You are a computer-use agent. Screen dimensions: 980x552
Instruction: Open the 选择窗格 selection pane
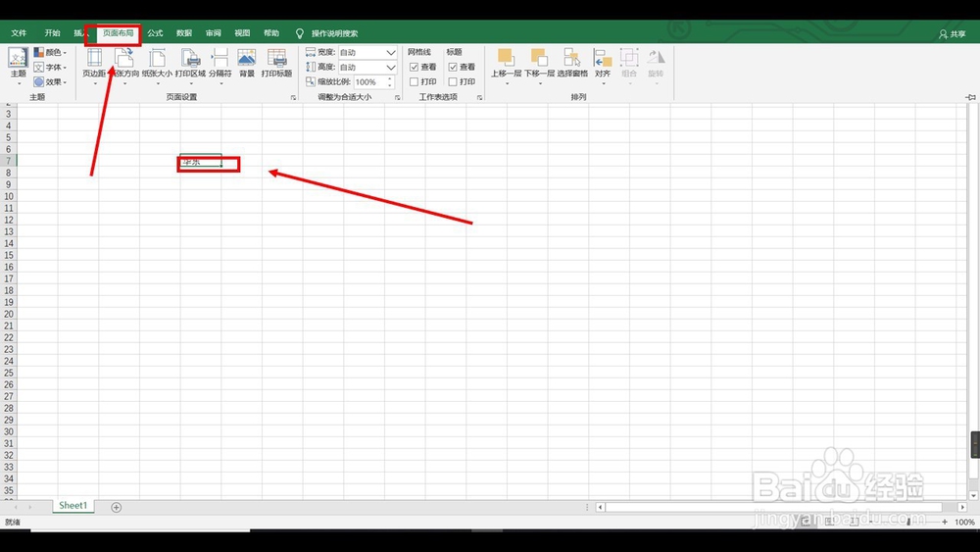pos(572,63)
